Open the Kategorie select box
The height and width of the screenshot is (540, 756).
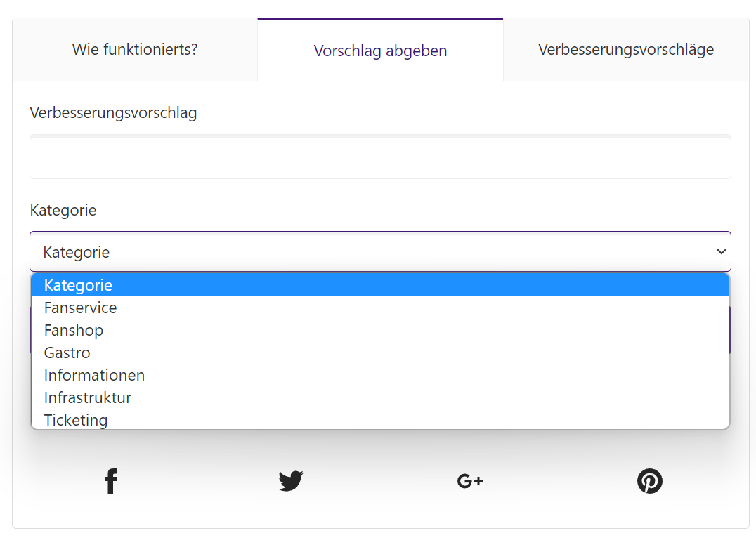tap(380, 251)
